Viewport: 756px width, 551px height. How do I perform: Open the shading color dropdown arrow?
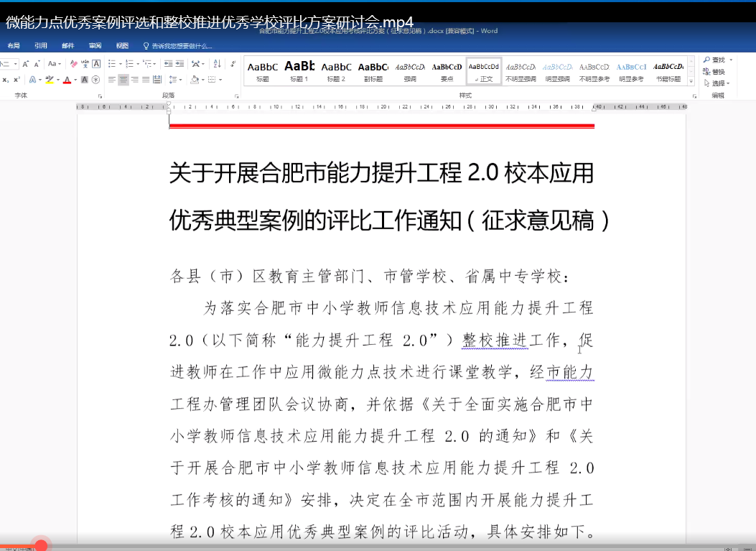coord(203,80)
